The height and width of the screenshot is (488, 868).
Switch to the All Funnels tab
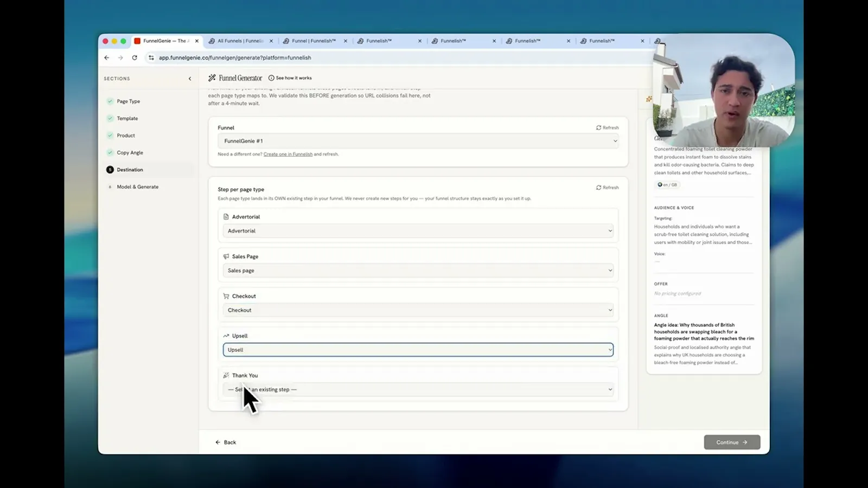(240, 41)
